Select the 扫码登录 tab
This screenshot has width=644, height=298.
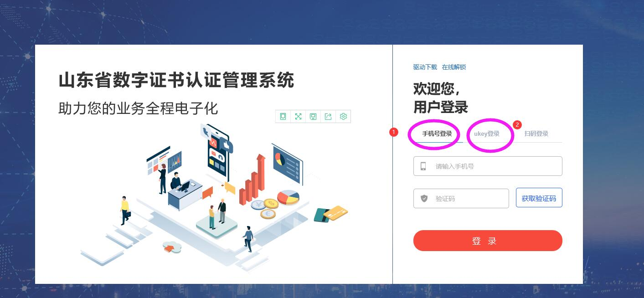coord(536,134)
